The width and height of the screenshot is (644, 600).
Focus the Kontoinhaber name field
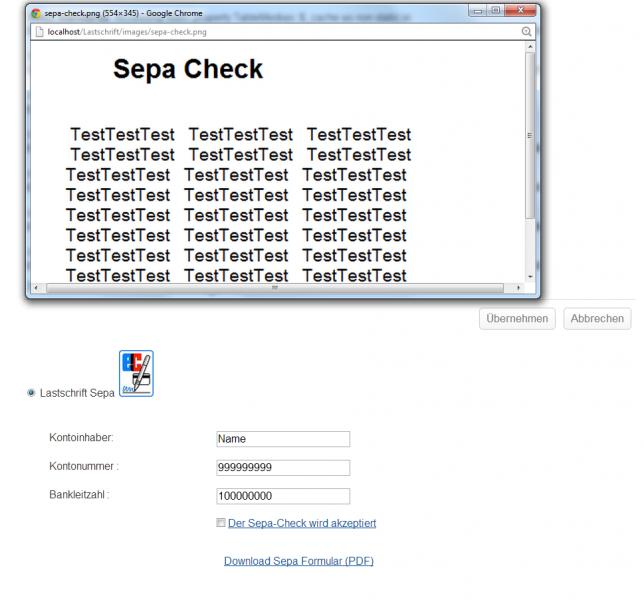click(283, 439)
